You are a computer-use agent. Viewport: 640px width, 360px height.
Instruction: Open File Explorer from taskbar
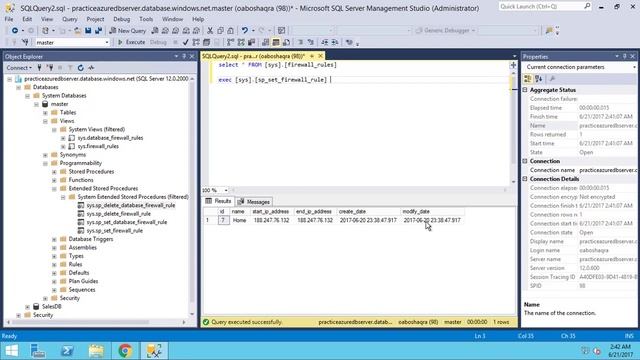point(97,351)
